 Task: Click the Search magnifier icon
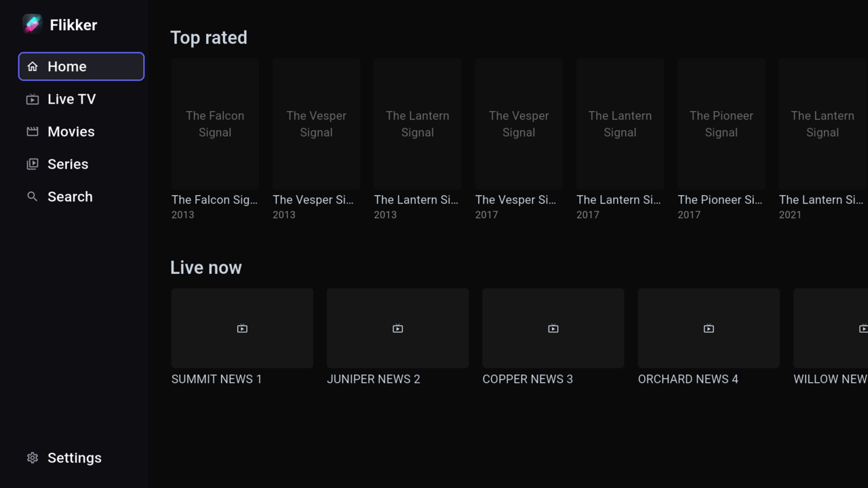click(32, 197)
